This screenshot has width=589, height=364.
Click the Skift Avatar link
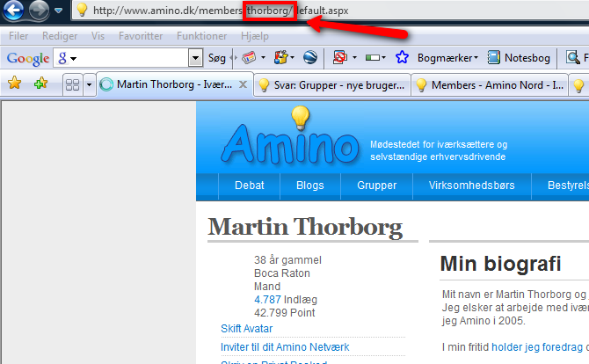pyautogui.click(x=246, y=329)
